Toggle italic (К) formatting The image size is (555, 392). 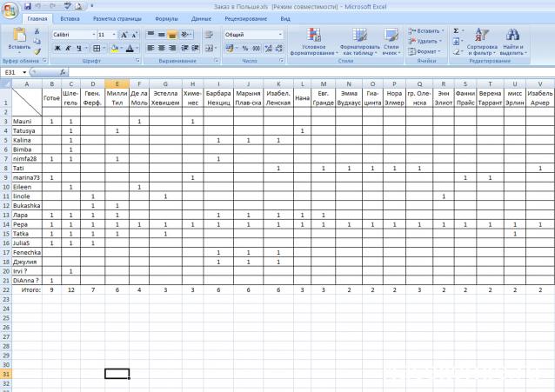(x=68, y=49)
